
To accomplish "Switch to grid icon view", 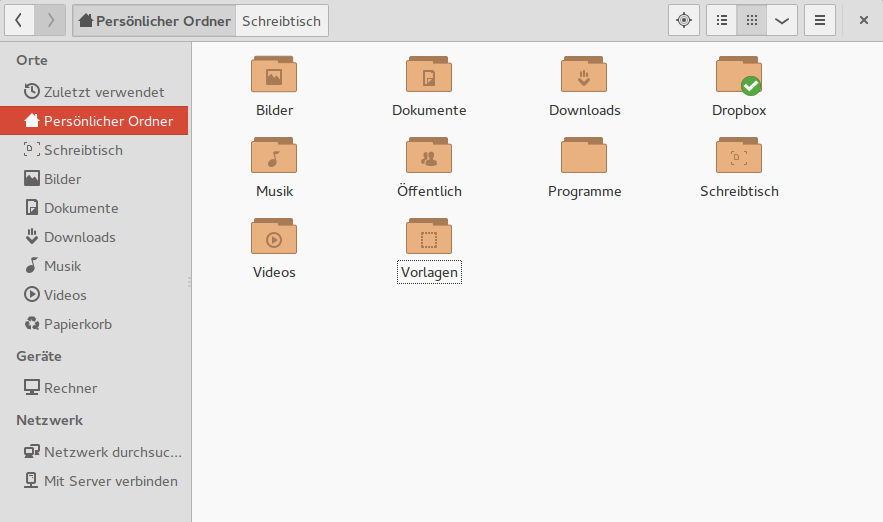I will tap(752, 20).
